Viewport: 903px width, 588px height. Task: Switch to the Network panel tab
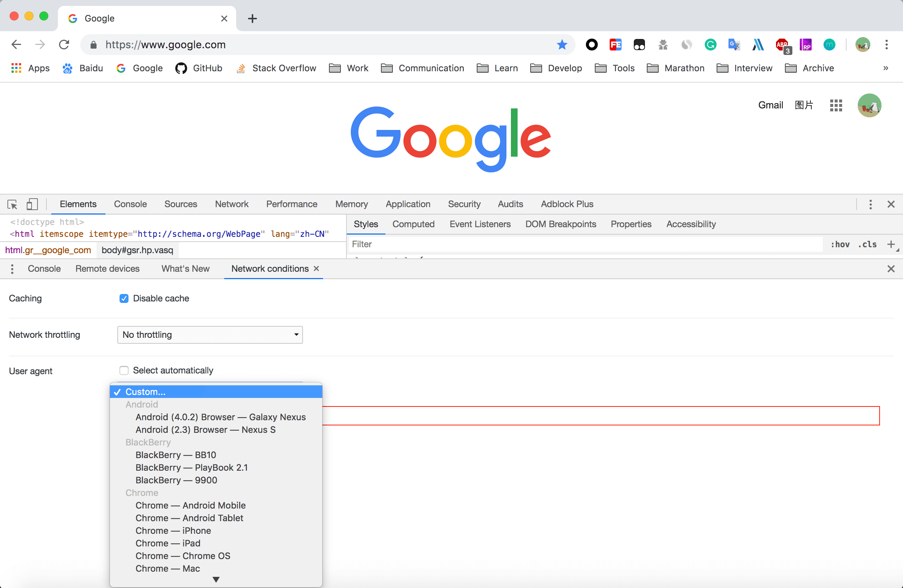tap(231, 204)
